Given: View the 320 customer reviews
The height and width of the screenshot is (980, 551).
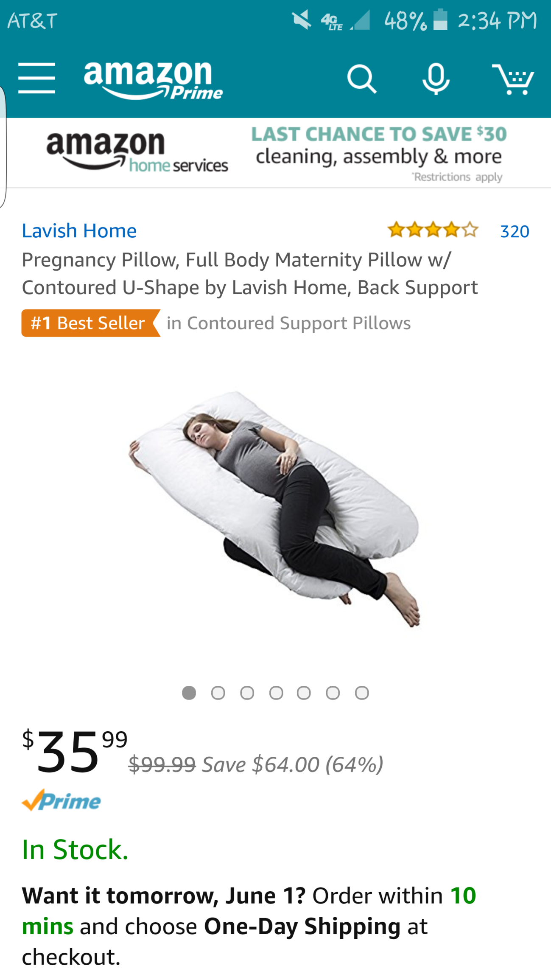Looking at the screenshot, I should coord(515,231).
